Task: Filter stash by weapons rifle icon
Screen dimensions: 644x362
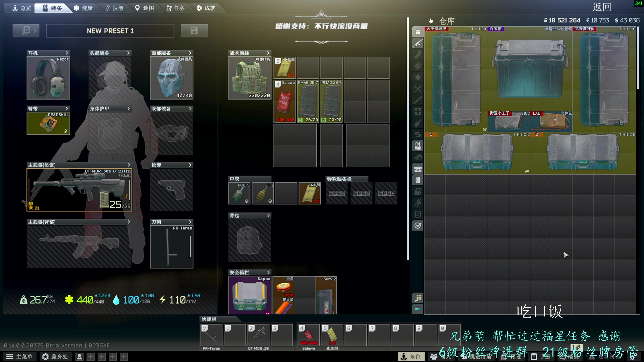Action: [x=418, y=43]
